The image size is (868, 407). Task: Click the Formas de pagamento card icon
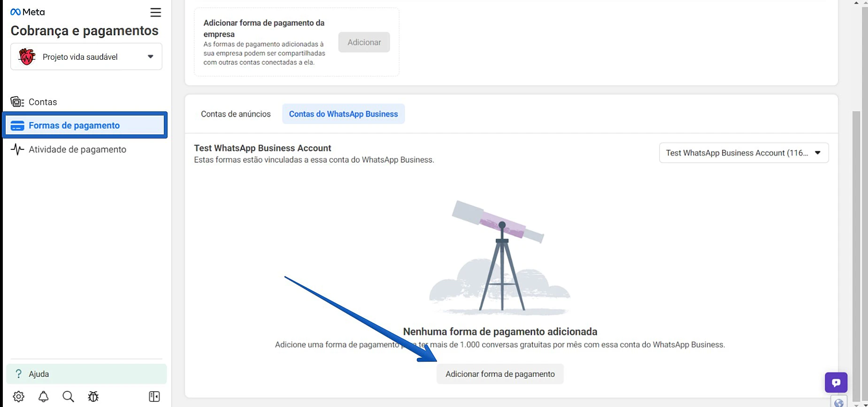17,125
